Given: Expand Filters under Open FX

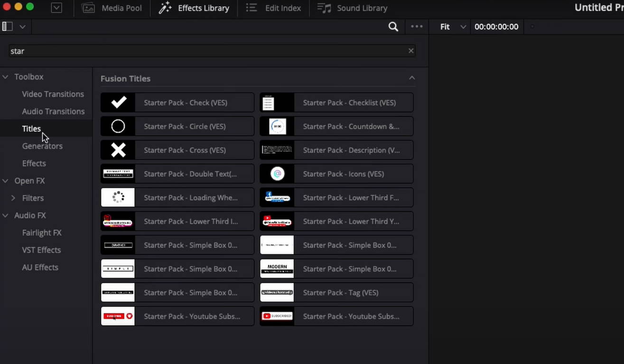Looking at the screenshot, I should click(x=13, y=198).
